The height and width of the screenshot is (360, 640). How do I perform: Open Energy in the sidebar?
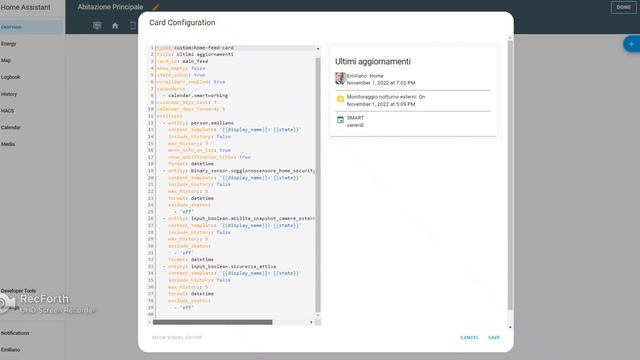click(32, 44)
